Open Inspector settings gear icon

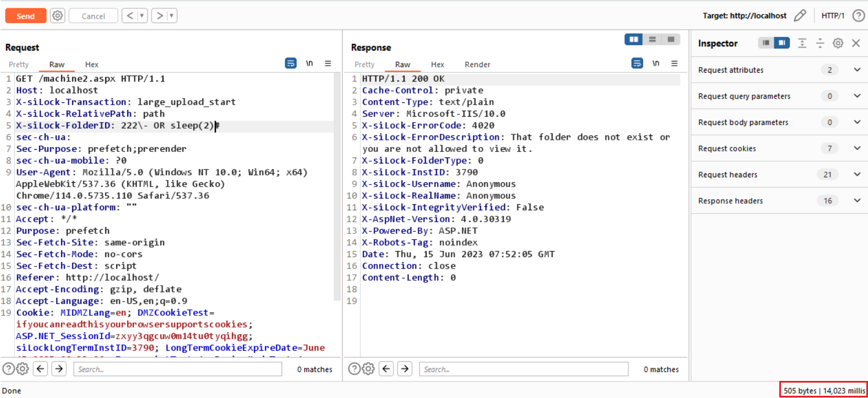tap(838, 43)
